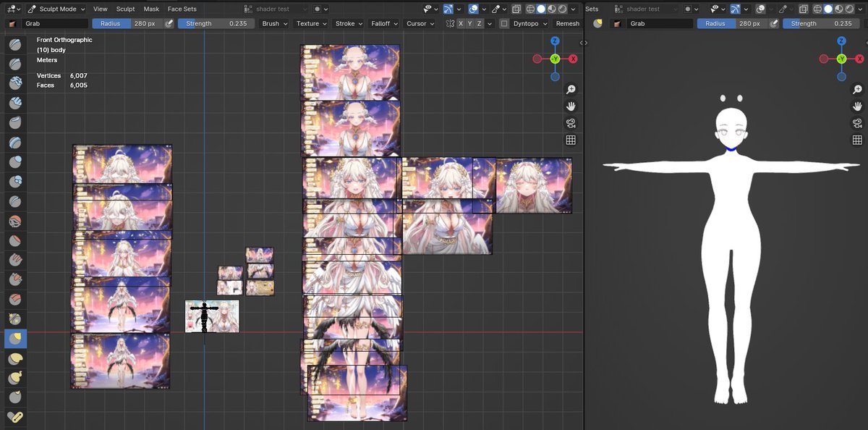Click blue Z axis gizmo in right viewport
The width and height of the screenshot is (868, 430).
841,41
